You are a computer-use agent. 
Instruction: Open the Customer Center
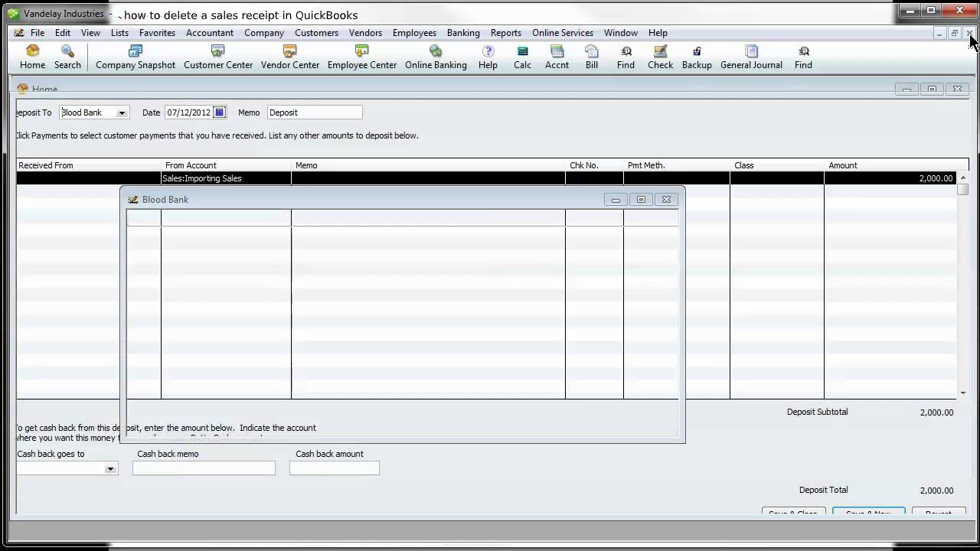218,57
